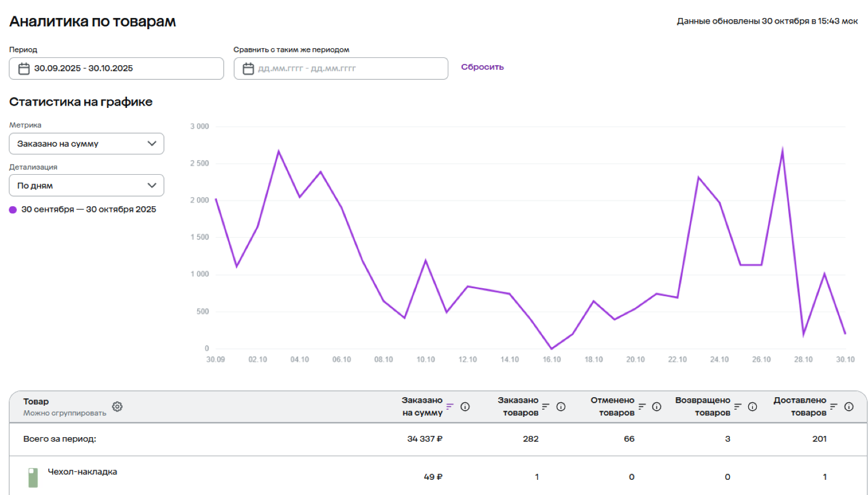The image size is (868, 495).
Task: Click the calendar icon in comparison period field
Action: click(248, 69)
